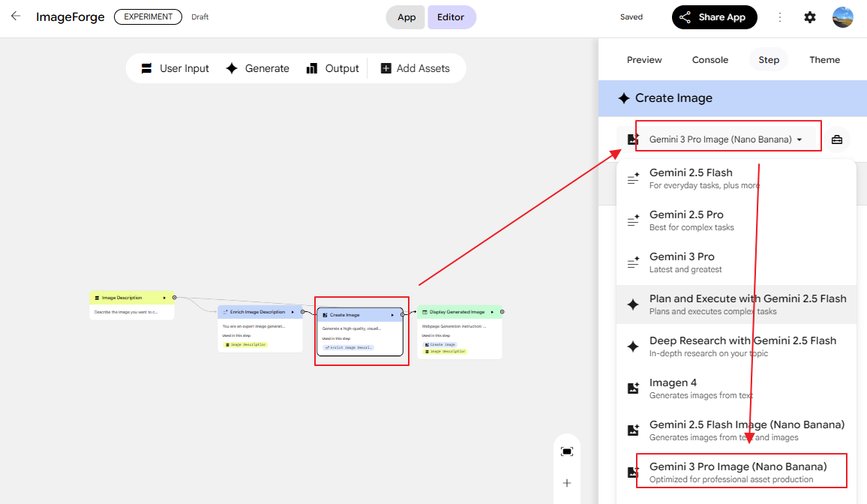Click the Create Image chip in Display node
The width and height of the screenshot is (867, 504).
pos(439,345)
